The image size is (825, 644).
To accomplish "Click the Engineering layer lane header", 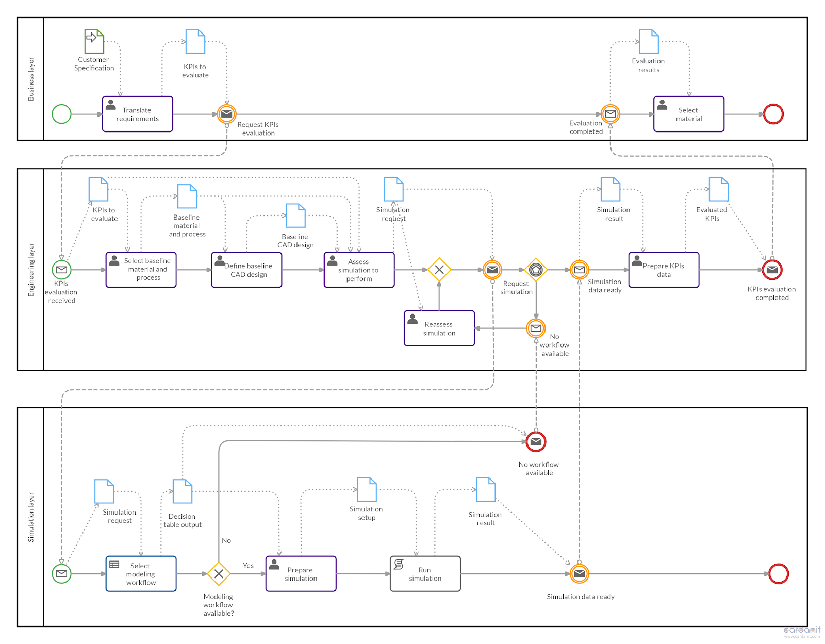I will [31, 270].
